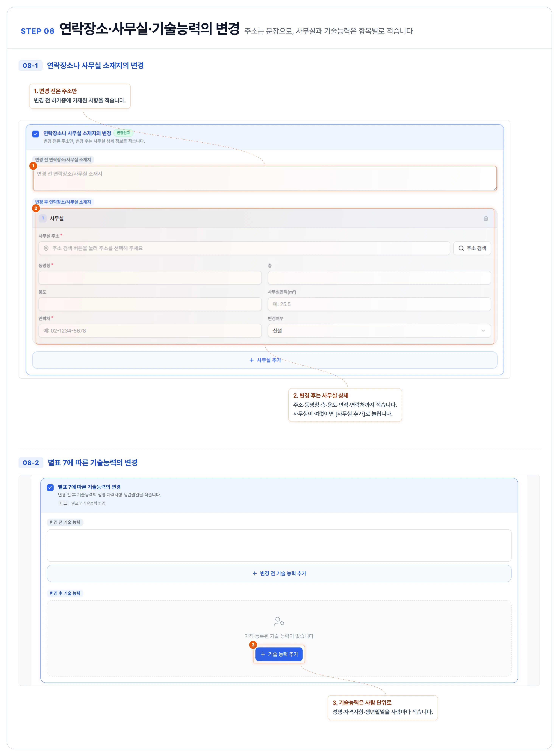Click the 층 input field
The width and height of the screenshot is (559, 756).
tap(379, 278)
